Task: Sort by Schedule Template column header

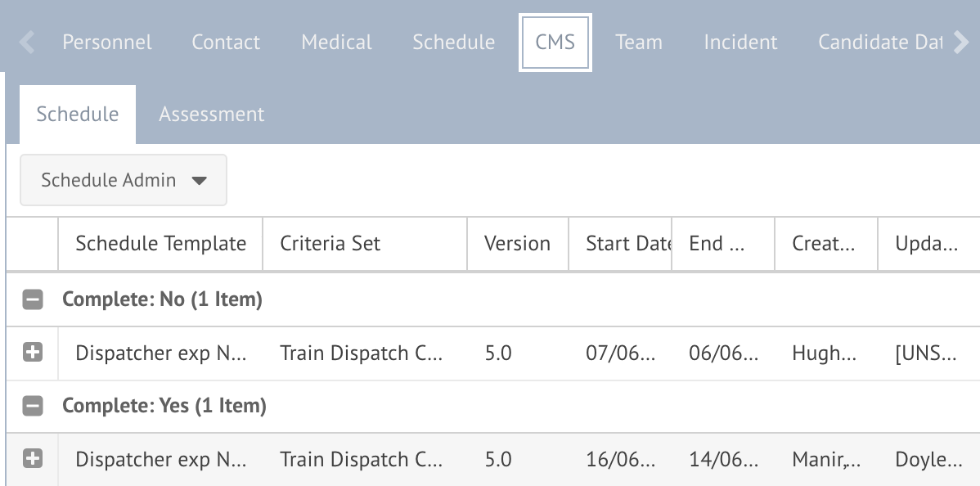Action: pos(160,244)
